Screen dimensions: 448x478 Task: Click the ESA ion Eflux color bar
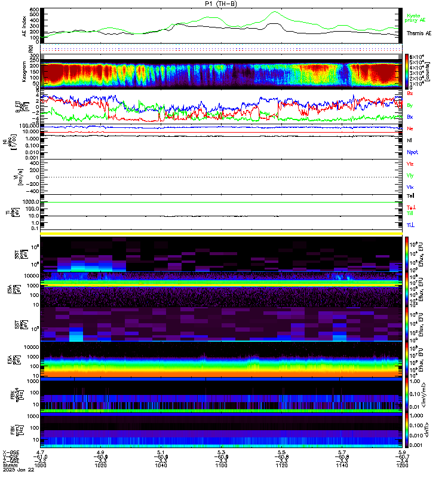[x=407, y=289]
